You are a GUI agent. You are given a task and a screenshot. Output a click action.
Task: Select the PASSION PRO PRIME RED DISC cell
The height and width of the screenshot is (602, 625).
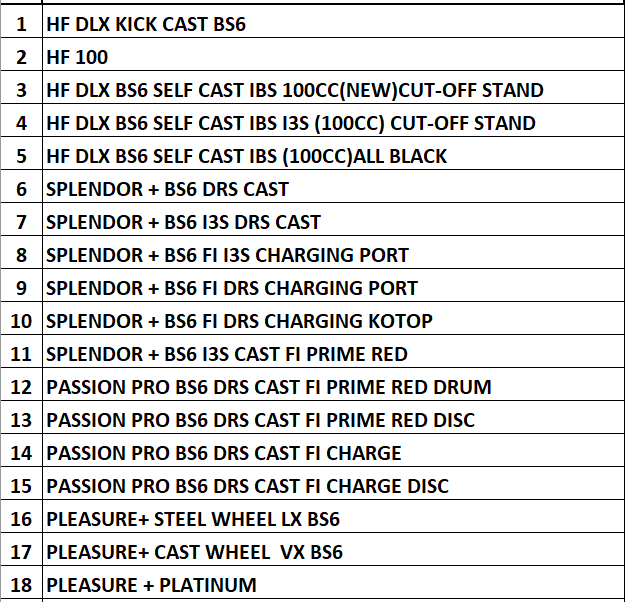(x=260, y=420)
